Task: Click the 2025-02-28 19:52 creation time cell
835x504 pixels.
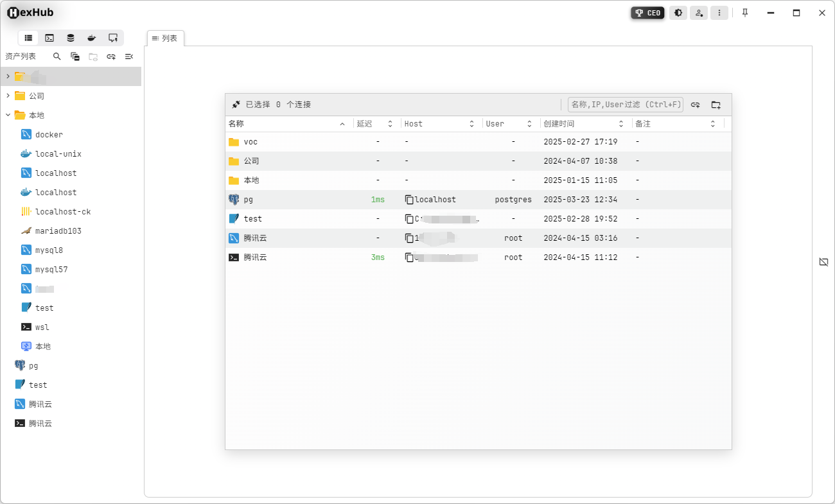Action: pos(580,219)
